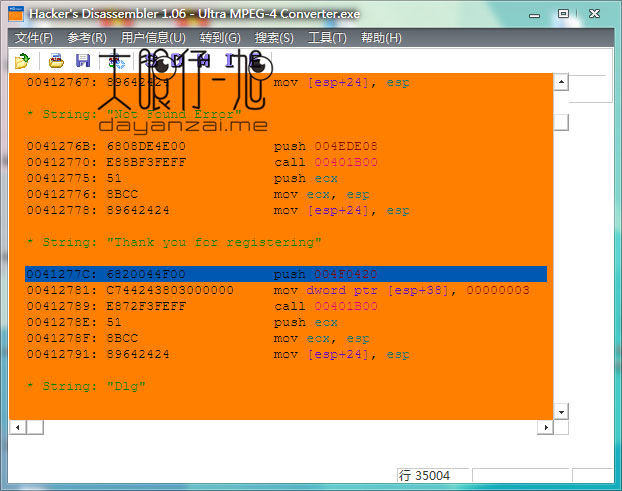Open the 帮助(H) menu

[381, 38]
